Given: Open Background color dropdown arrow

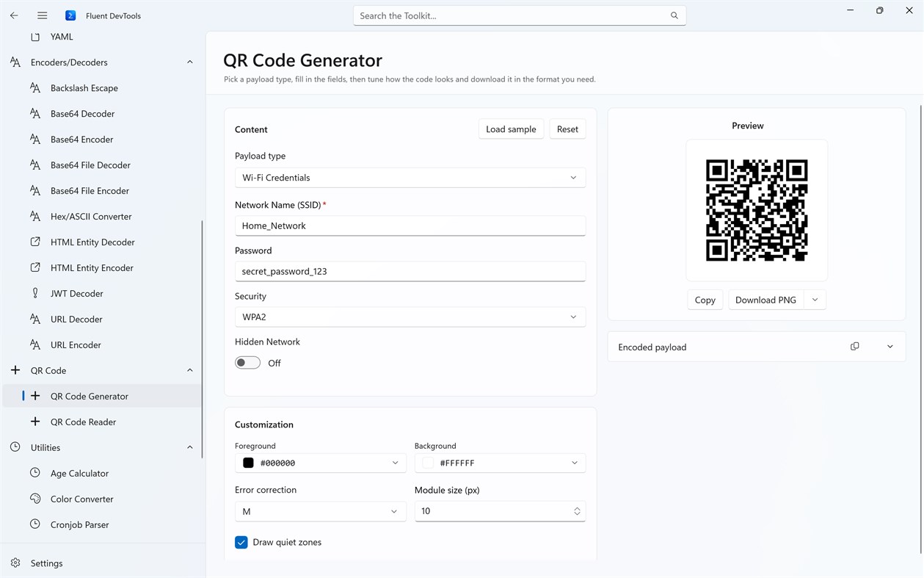Looking at the screenshot, I should (x=575, y=463).
